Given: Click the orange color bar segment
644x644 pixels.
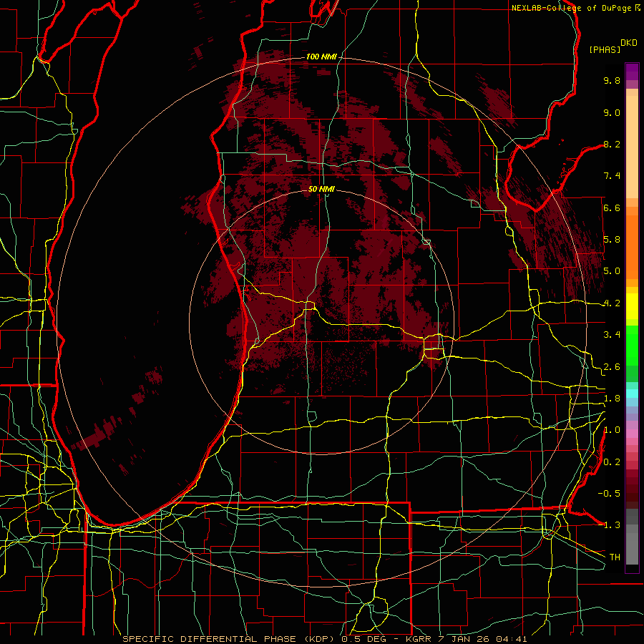Looking at the screenshot, I should [632, 246].
